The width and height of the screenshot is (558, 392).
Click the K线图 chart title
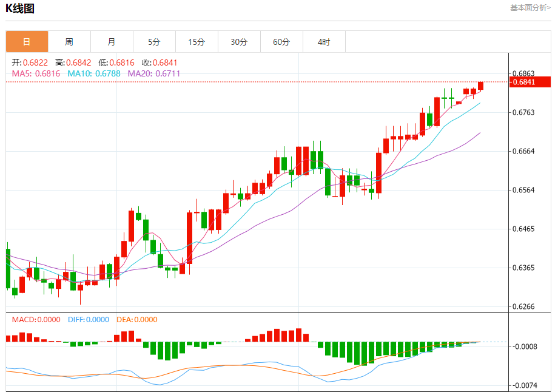pos(20,8)
